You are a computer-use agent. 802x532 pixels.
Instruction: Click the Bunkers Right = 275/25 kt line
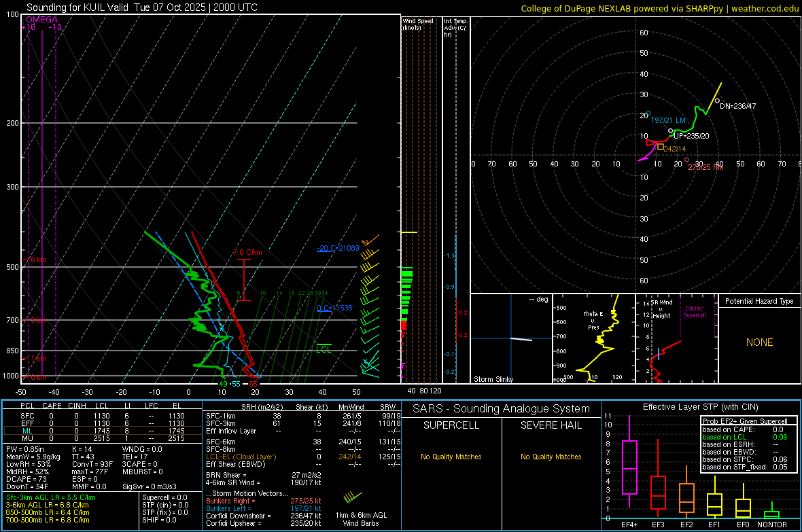tap(264, 501)
